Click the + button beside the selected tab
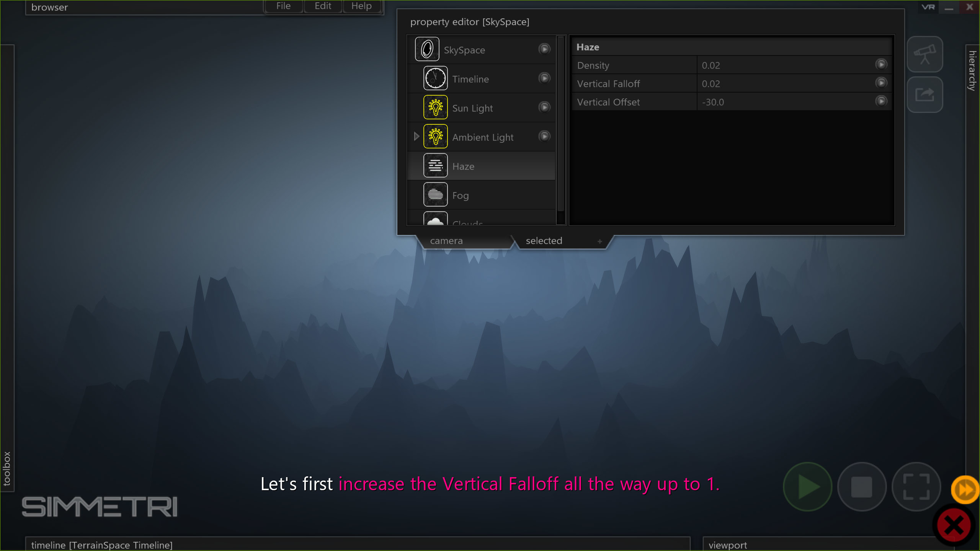Screen dimensions: 980x551 (600, 241)
